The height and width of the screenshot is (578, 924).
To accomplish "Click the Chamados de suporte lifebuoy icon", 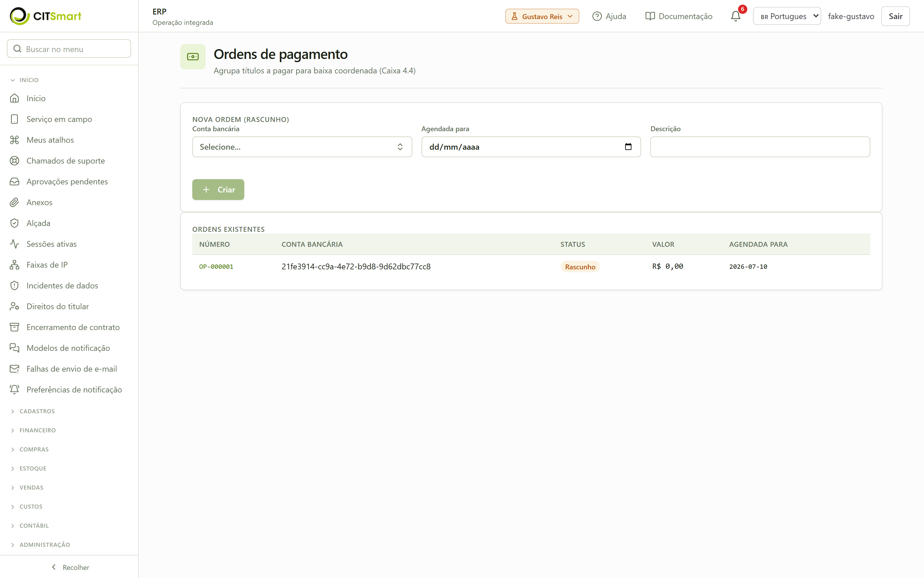I will (x=14, y=161).
